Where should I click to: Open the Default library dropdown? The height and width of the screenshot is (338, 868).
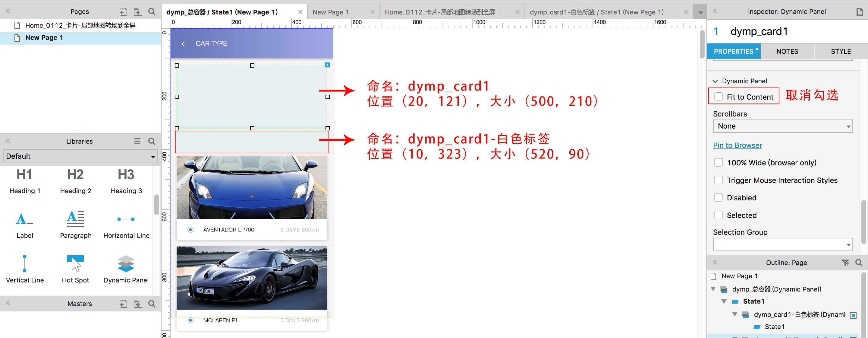tap(80, 156)
